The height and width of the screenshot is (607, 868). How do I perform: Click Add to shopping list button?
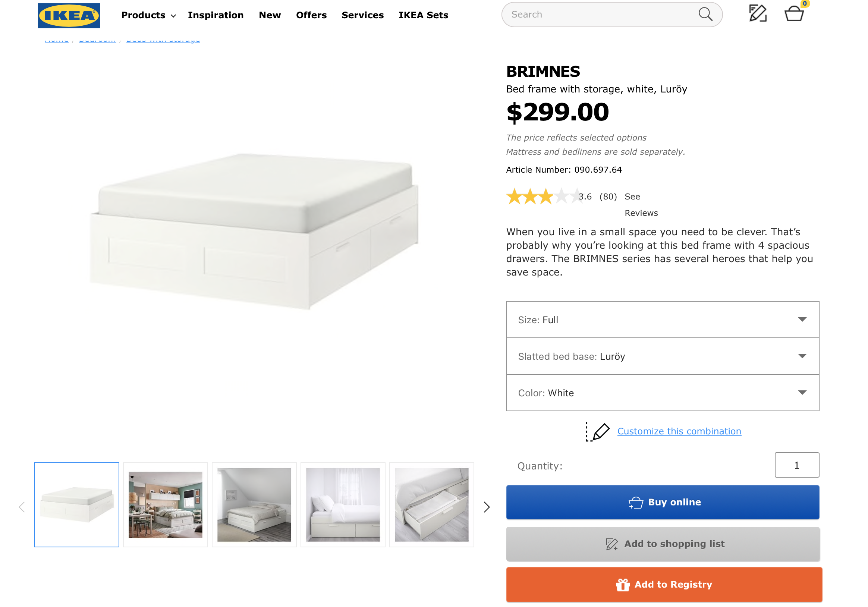663,544
